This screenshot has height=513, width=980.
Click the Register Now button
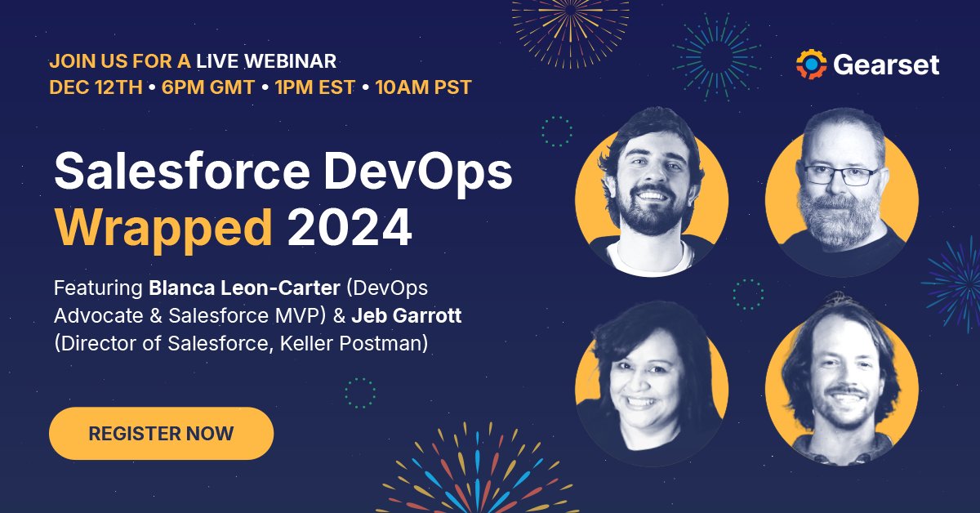161,433
